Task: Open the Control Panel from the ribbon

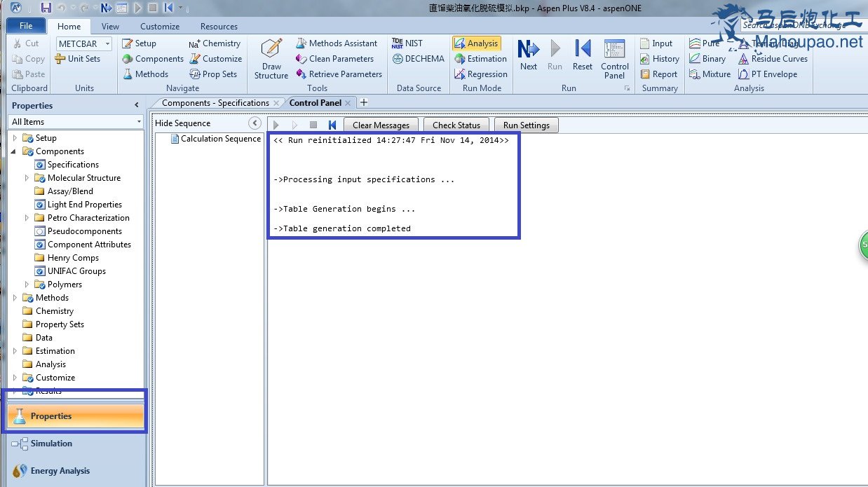Action: click(x=614, y=59)
